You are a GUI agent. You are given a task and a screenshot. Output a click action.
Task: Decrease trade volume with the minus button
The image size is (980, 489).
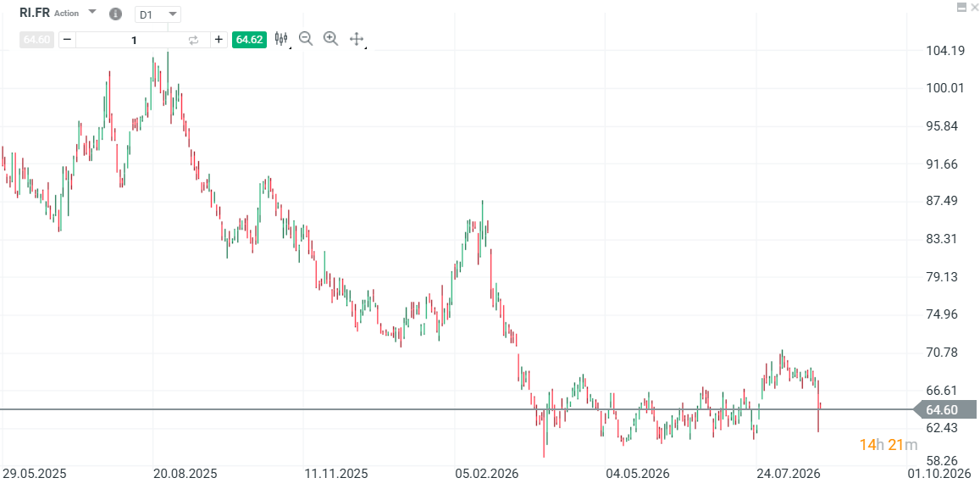coord(68,40)
